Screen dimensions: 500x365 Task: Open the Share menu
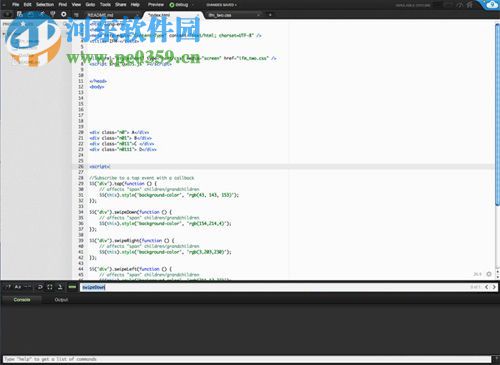[x=121, y=5]
